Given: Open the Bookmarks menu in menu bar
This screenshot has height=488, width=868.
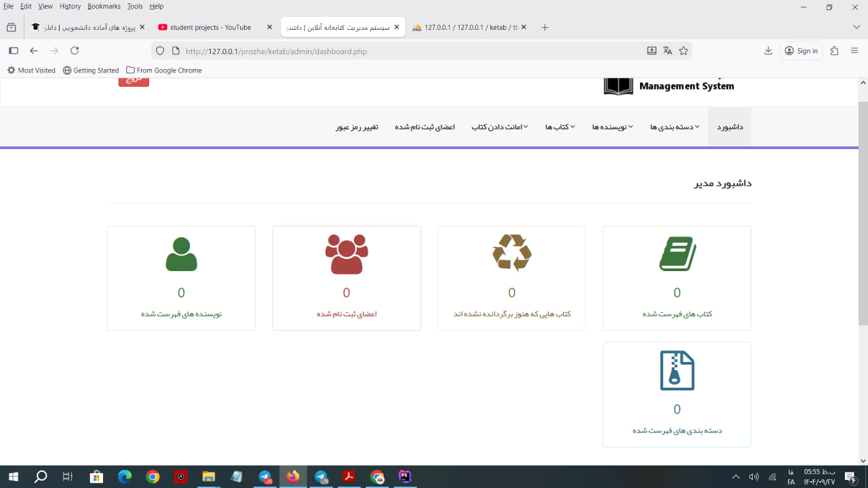Looking at the screenshot, I should coord(104,6).
